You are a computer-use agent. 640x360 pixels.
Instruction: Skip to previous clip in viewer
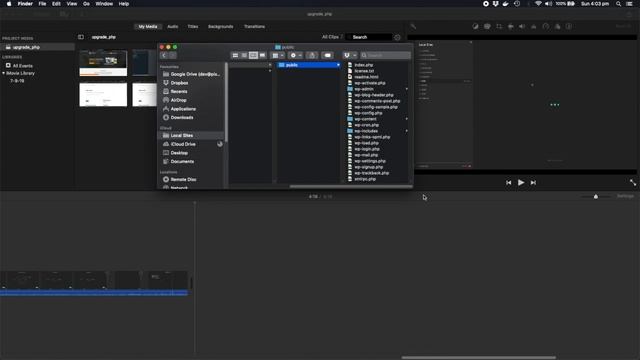pos(509,183)
